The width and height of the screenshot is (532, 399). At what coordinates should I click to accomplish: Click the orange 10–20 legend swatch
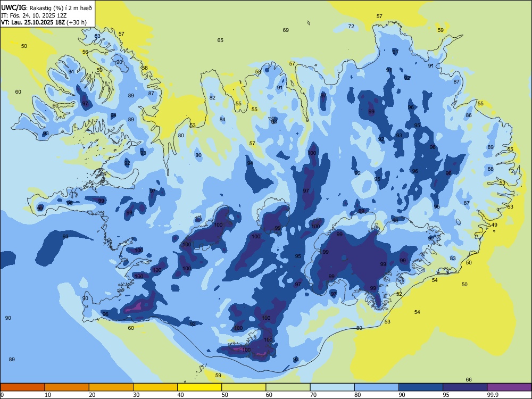[x=67, y=387]
